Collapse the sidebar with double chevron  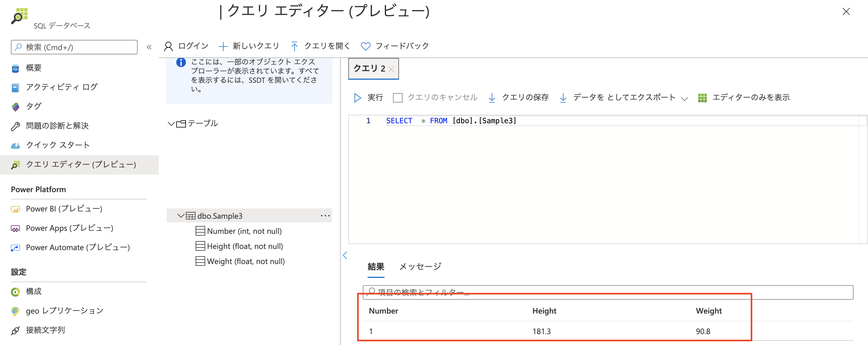149,47
